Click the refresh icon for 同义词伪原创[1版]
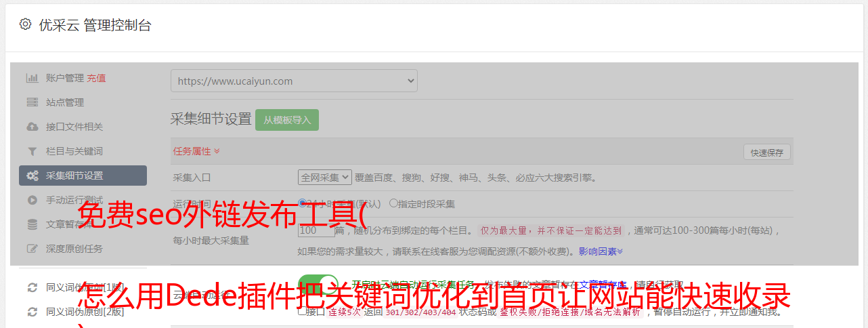The image size is (868, 328). pos(32,287)
